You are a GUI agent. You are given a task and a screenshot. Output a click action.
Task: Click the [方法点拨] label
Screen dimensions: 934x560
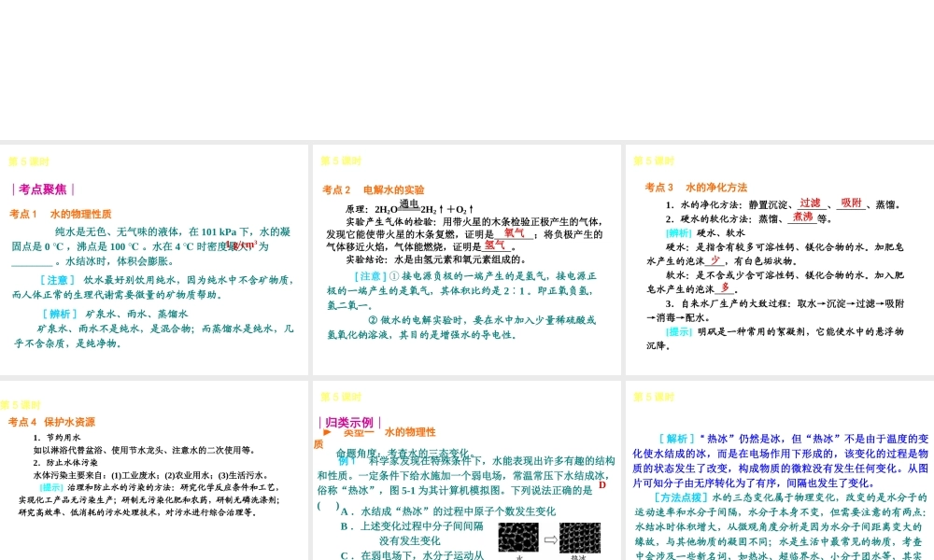pos(681,497)
